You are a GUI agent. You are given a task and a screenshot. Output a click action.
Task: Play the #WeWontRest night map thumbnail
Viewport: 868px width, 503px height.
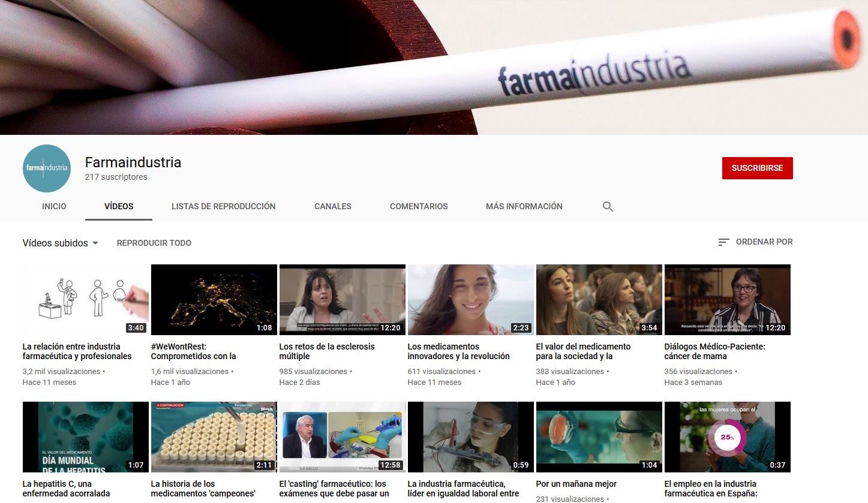214,300
